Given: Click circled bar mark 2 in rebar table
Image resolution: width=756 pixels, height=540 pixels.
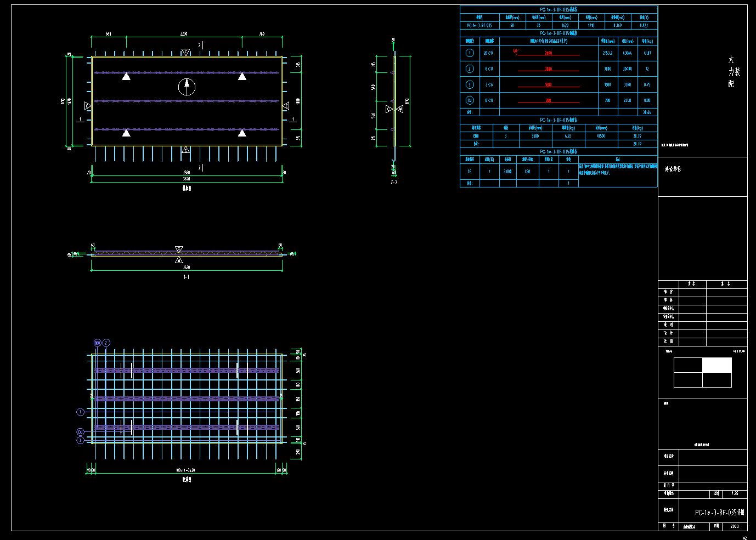Looking at the screenshot, I should tap(470, 69).
